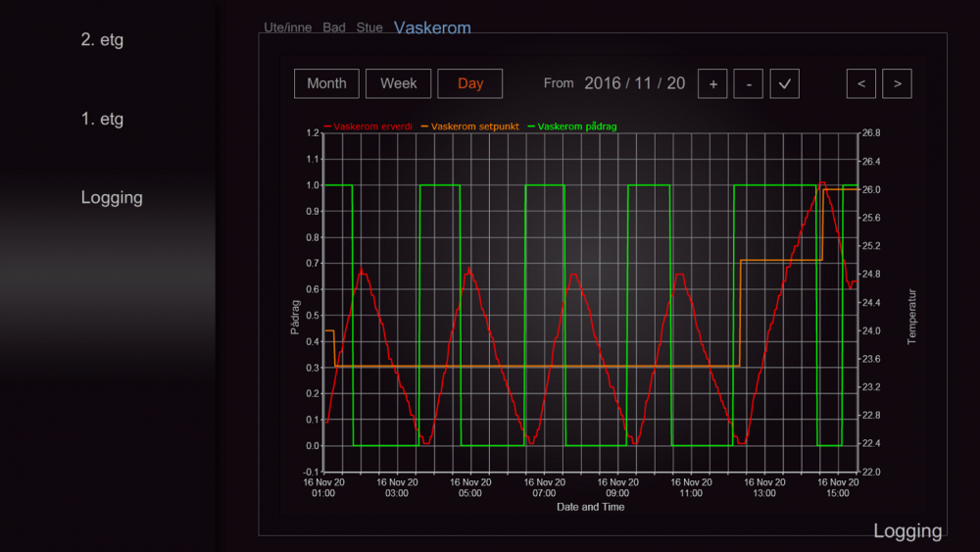Viewport: 980px width, 552px height.
Task: Open Logging in the left sidebar
Action: pos(112,197)
